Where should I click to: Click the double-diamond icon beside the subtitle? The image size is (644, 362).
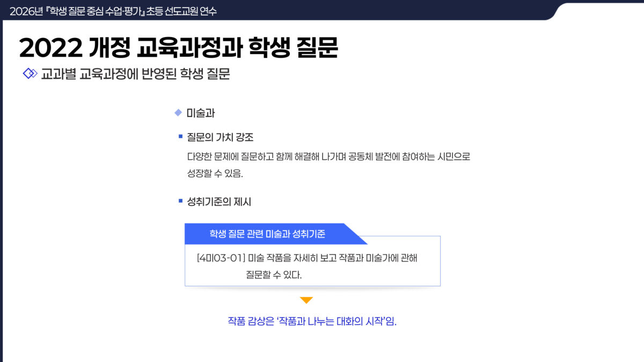30,73
